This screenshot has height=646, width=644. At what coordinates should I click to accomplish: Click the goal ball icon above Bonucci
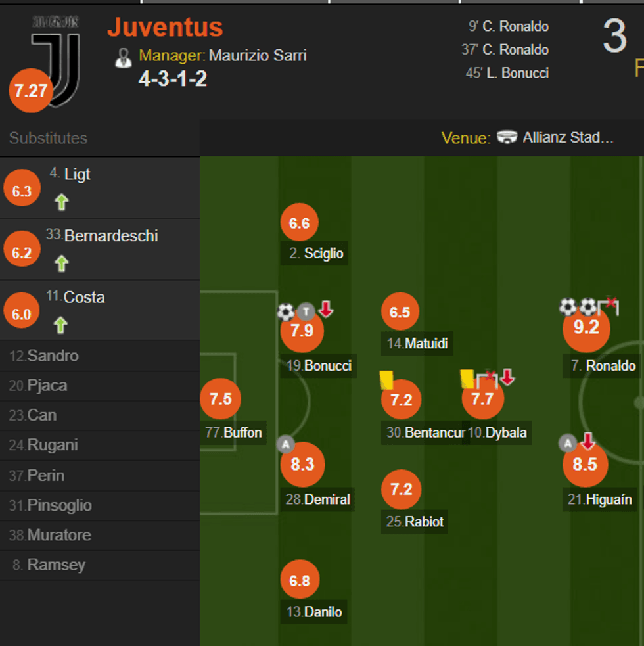click(286, 311)
